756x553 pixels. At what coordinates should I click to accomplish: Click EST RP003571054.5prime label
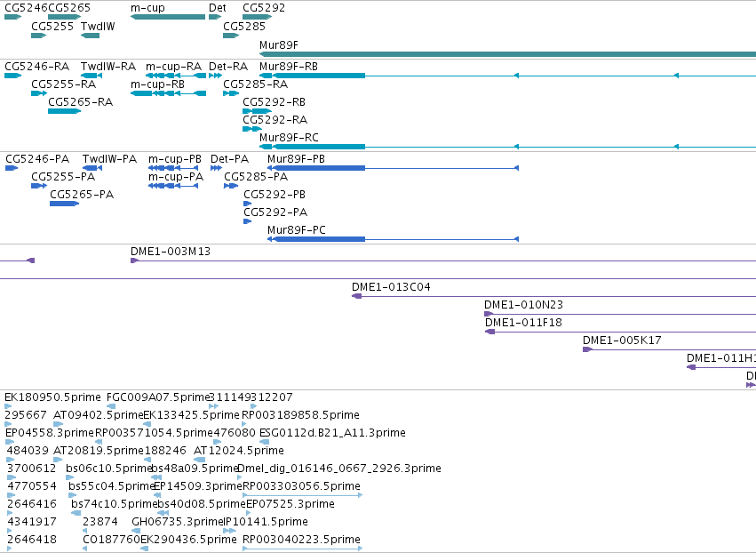154,433
